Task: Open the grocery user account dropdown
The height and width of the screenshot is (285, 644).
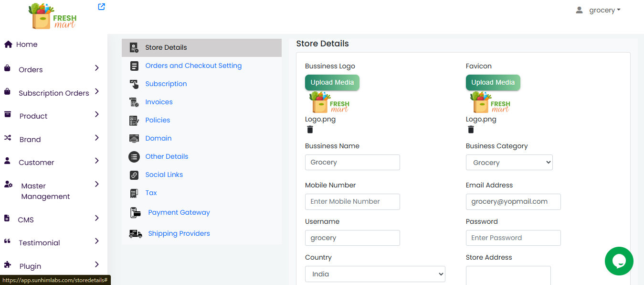Action: coord(598,10)
